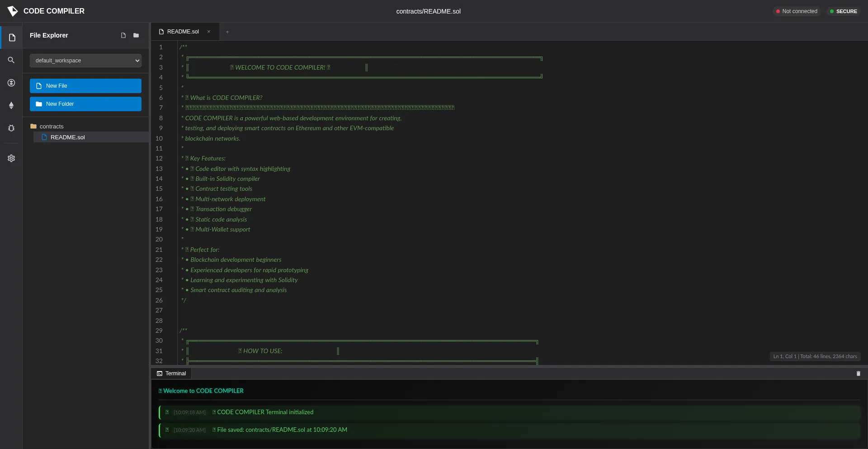The height and width of the screenshot is (449, 868).
Task: Open the Debugger bug icon
Action: coord(11,128)
